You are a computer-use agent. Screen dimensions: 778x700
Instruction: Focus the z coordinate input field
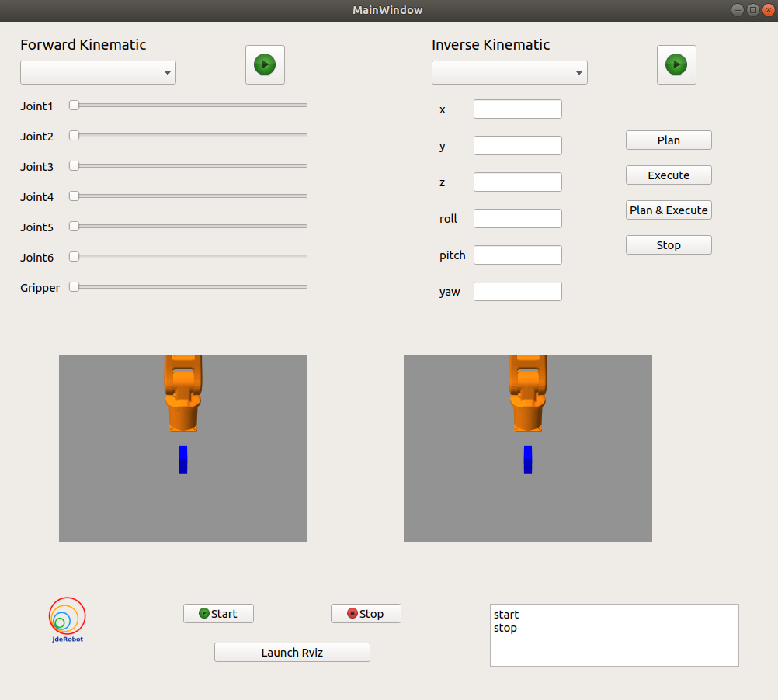point(518,182)
